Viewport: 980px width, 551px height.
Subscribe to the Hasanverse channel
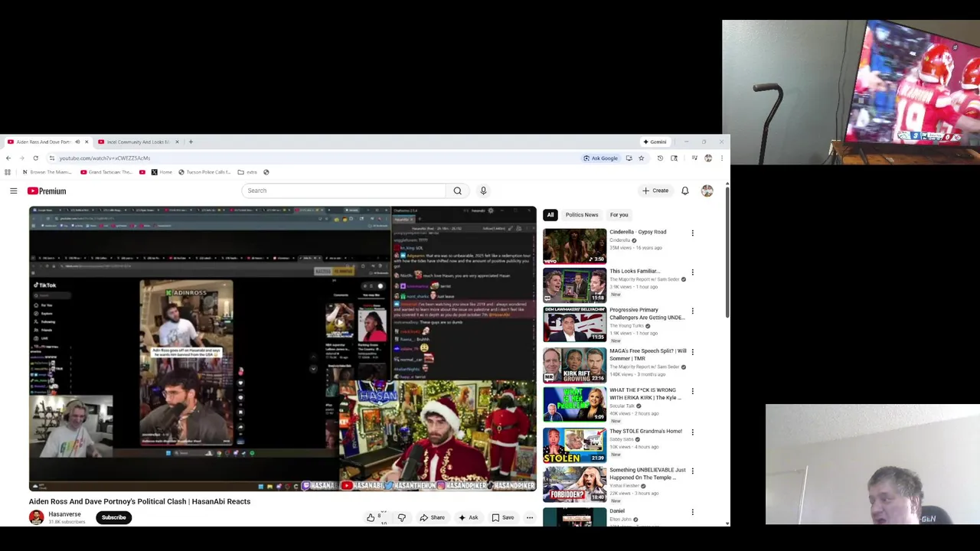click(x=113, y=517)
